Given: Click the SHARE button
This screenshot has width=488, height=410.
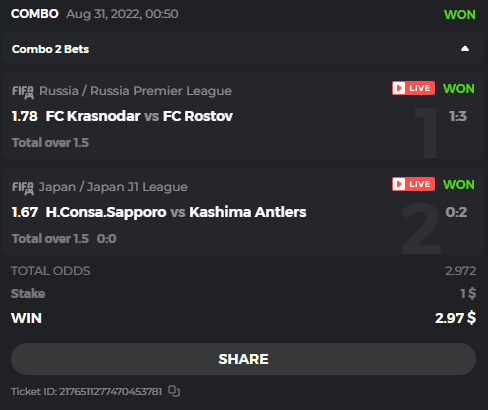Looking at the screenshot, I should (x=243, y=359).
